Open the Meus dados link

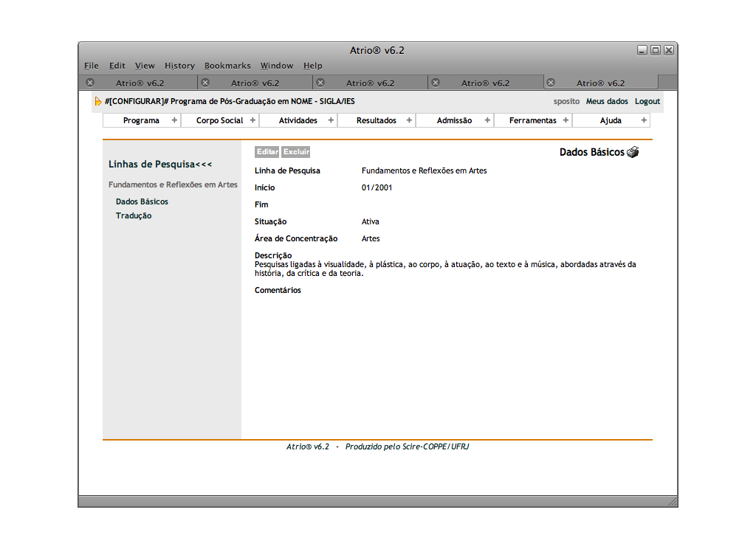click(607, 102)
